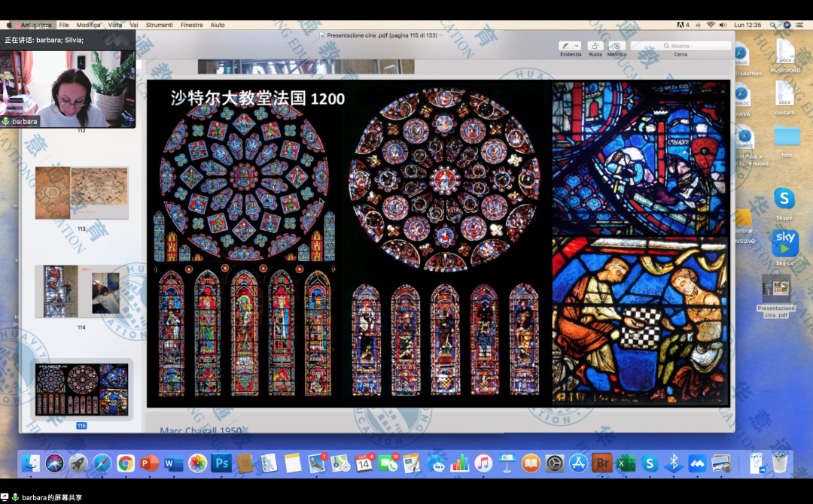Screen dimensions: 813x504
Task: Open the document title dropdown chevron
Action: [x=442, y=35]
